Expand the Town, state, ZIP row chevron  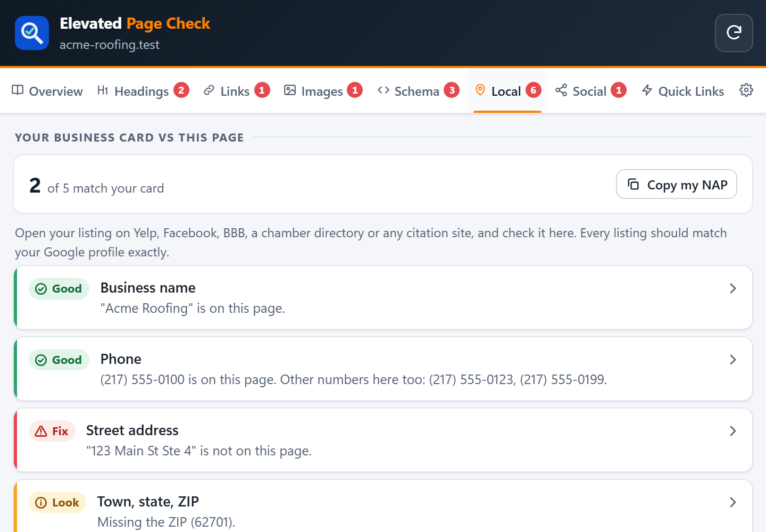point(733,502)
